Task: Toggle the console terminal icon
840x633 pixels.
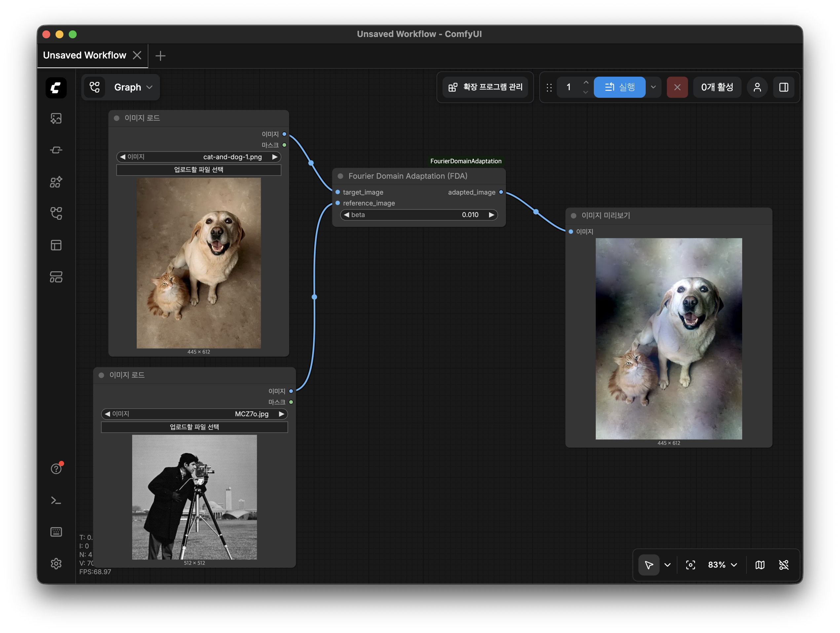Action: (x=56, y=501)
